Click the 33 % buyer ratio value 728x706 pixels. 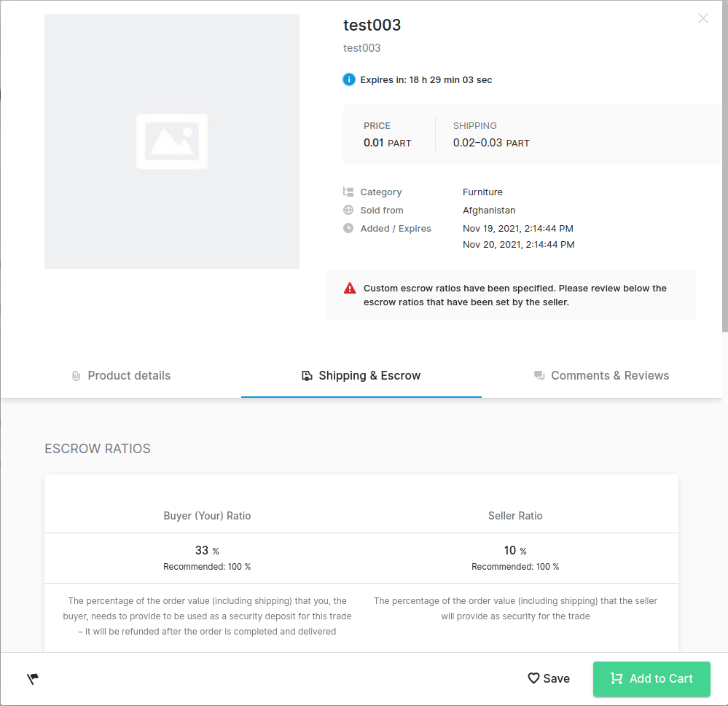[207, 551]
